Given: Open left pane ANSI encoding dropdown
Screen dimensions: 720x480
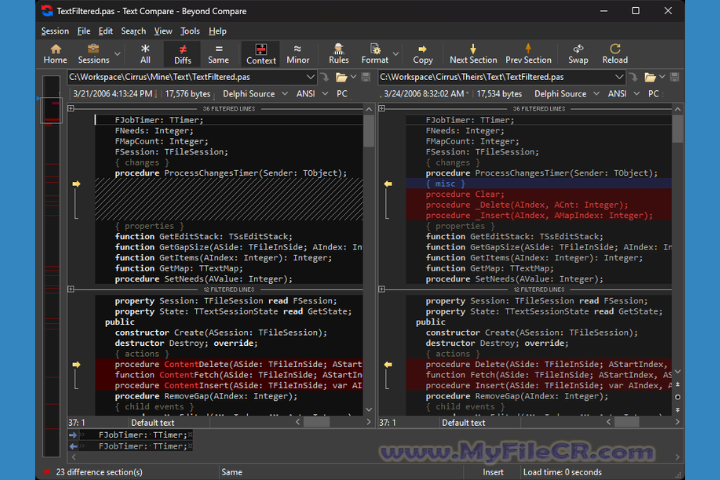Looking at the screenshot, I should [312, 94].
